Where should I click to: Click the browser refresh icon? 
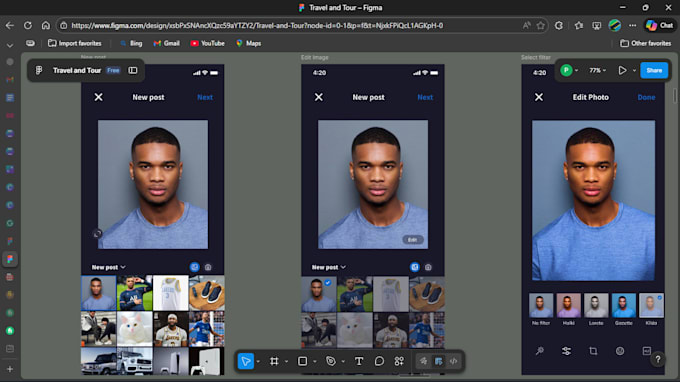coord(28,26)
